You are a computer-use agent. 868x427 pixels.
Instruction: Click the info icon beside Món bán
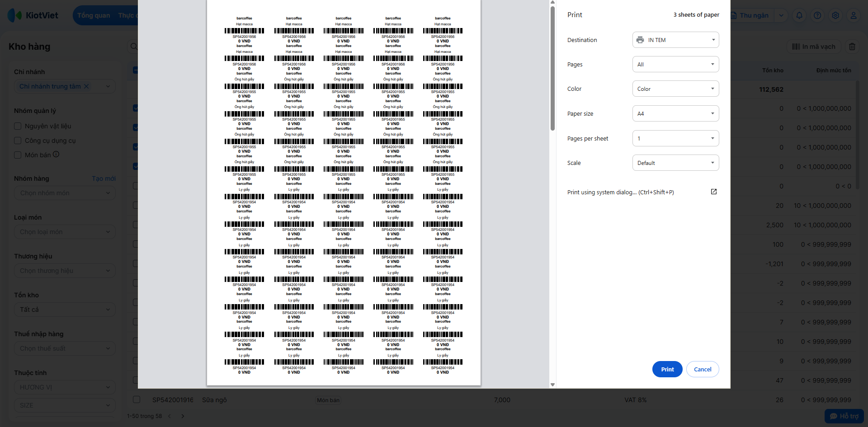coord(56,154)
